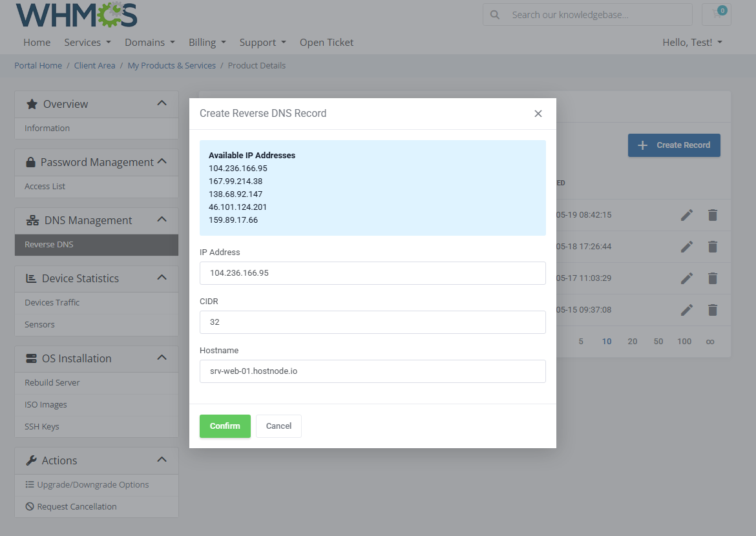Open the Information sidebar item

[x=96, y=129]
